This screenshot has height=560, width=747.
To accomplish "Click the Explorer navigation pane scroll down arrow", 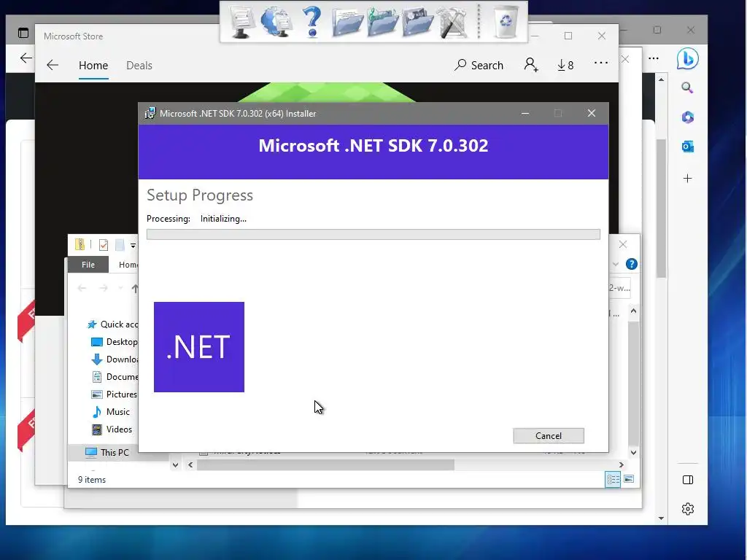I will [175, 464].
